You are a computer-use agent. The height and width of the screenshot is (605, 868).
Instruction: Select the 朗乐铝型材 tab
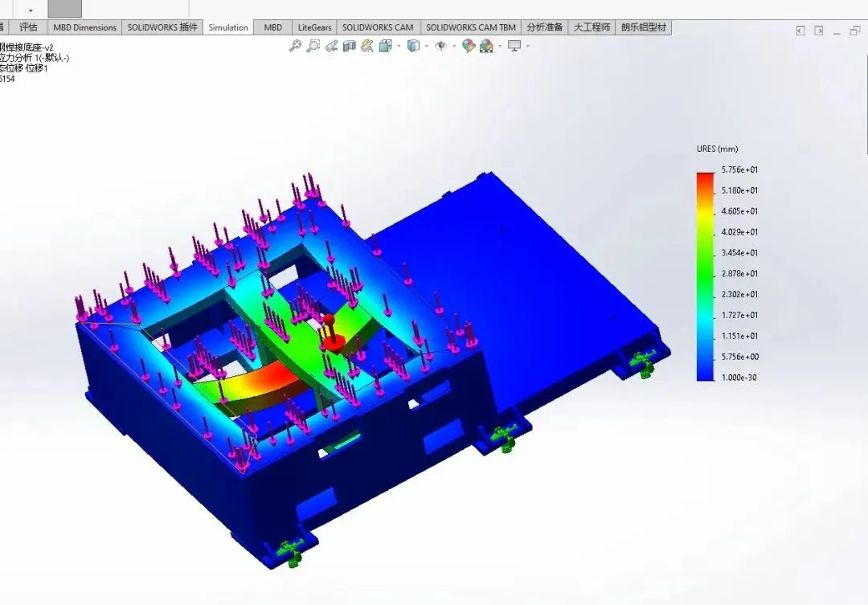pos(643,27)
